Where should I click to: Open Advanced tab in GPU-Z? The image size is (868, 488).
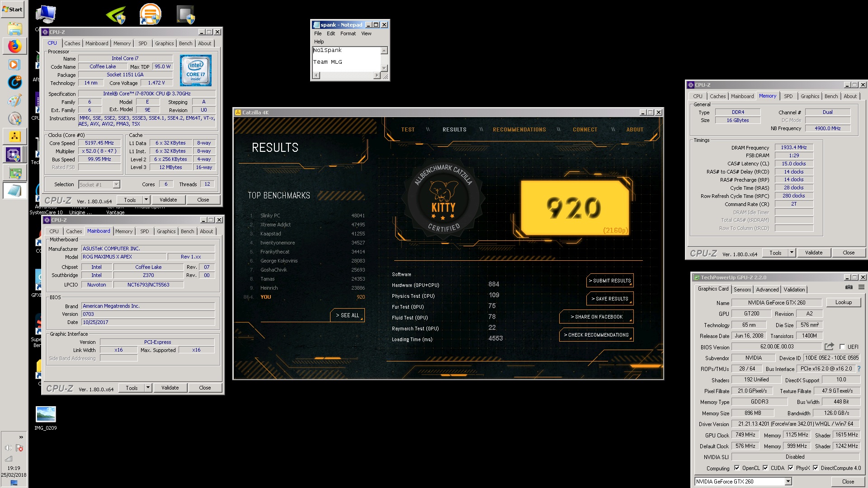pyautogui.click(x=767, y=290)
